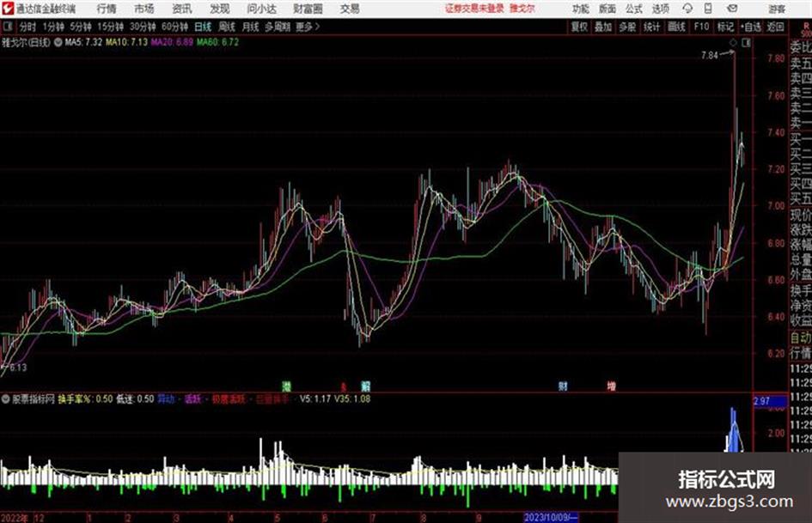Select the 日线 daily period tab
812x523 pixels.
(203, 27)
